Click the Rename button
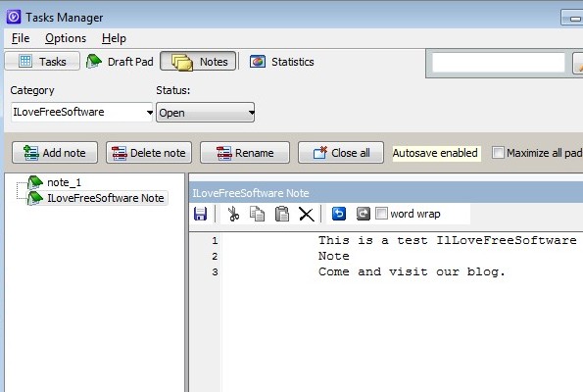The height and width of the screenshot is (392, 583). click(x=245, y=153)
